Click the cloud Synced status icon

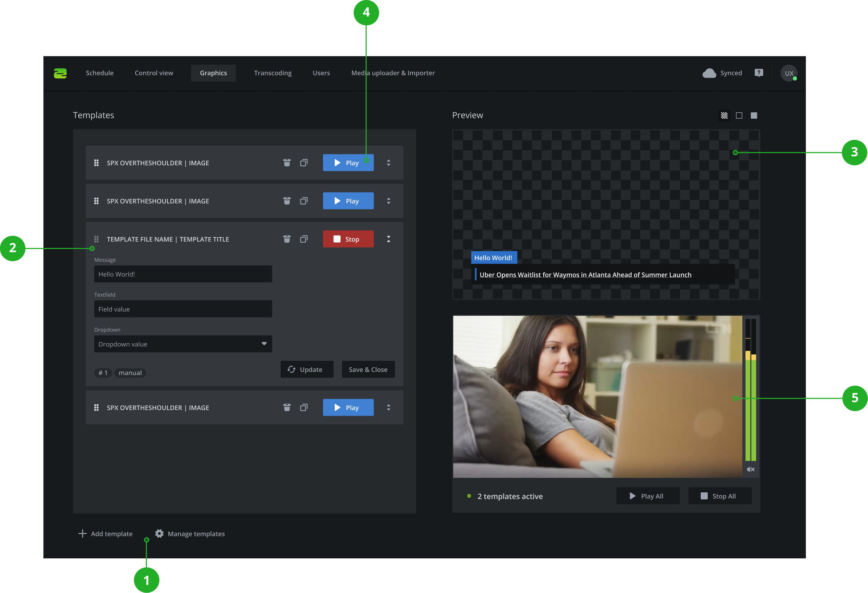[709, 73]
